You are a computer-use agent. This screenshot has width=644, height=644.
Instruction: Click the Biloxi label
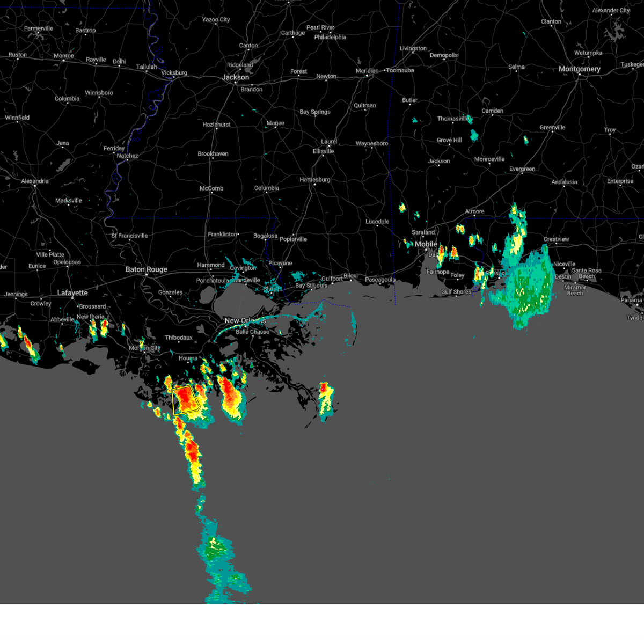[x=350, y=276]
